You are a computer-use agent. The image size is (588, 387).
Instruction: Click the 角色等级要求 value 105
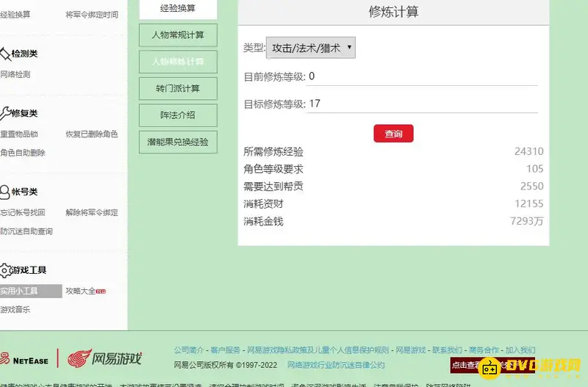(x=535, y=169)
